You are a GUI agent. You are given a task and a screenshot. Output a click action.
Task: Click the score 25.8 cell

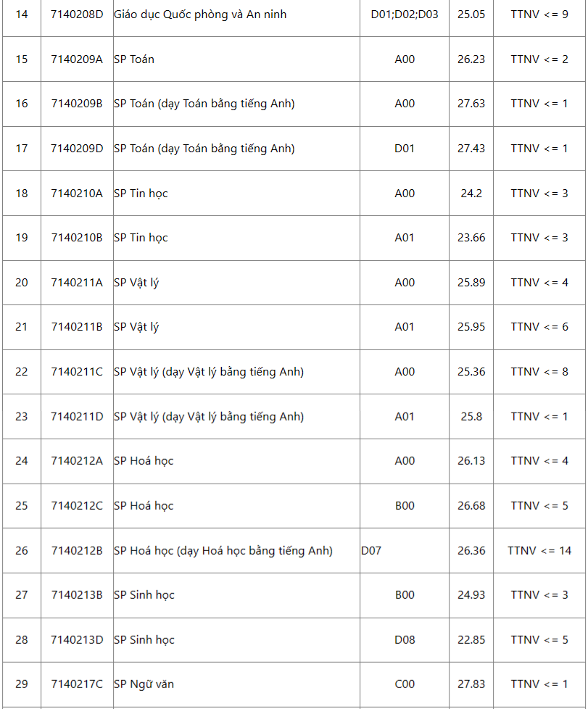click(471, 417)
